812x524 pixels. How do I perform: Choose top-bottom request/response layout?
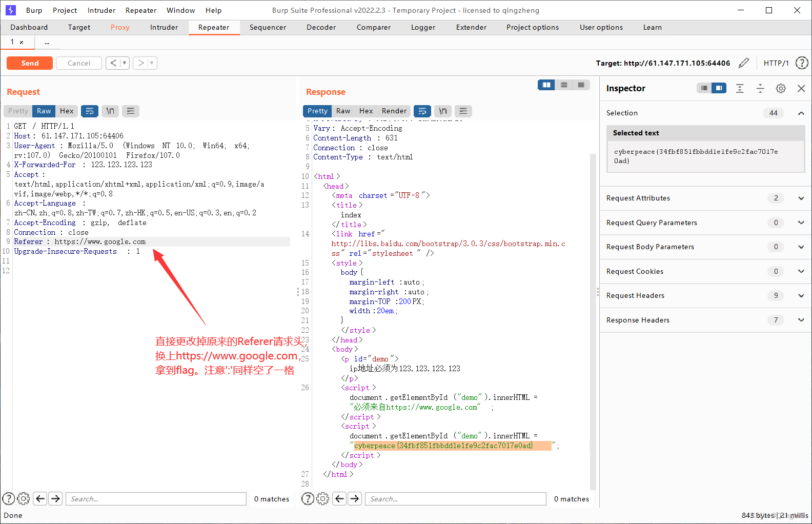[x=564, y=85]
